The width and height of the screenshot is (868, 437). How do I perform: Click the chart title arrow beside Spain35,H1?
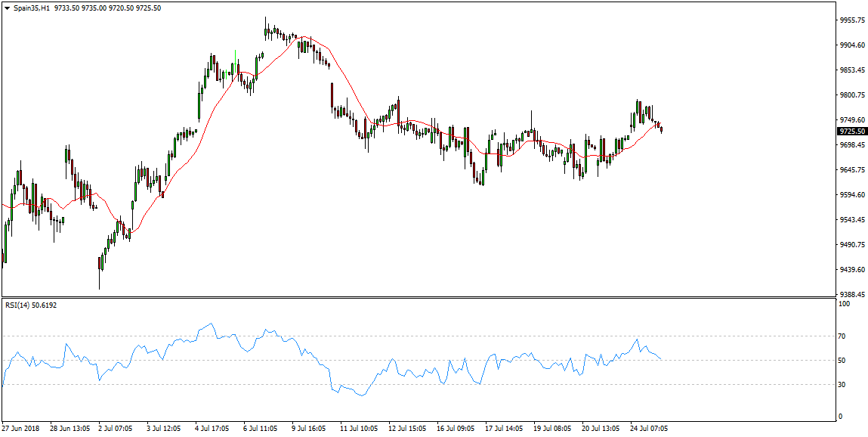click(x=8, y=8)
